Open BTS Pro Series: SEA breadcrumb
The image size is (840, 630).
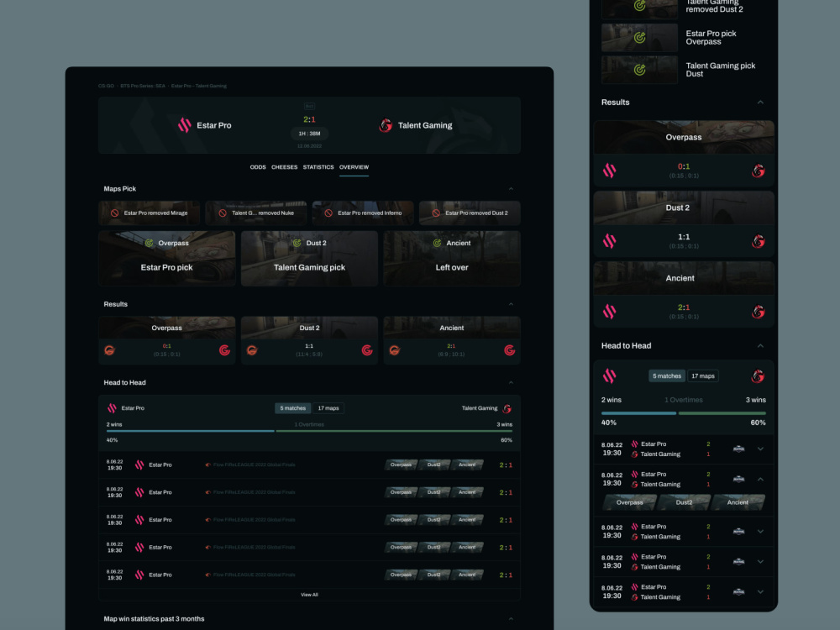point(143,86)
